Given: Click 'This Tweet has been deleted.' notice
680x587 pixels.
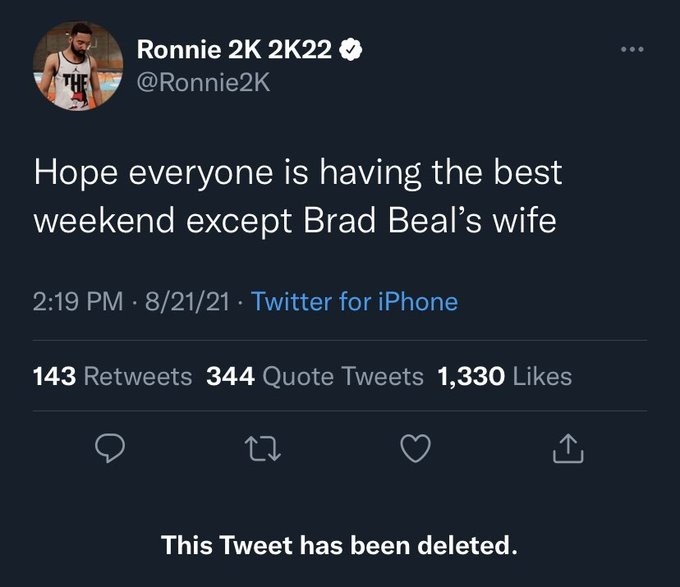Looking at the screenshot, I should 340,546.
